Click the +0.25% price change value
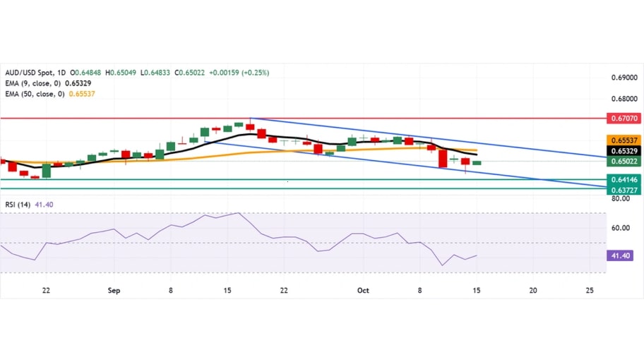This screenshot has height=362, width=644. (x=256, y=73)
